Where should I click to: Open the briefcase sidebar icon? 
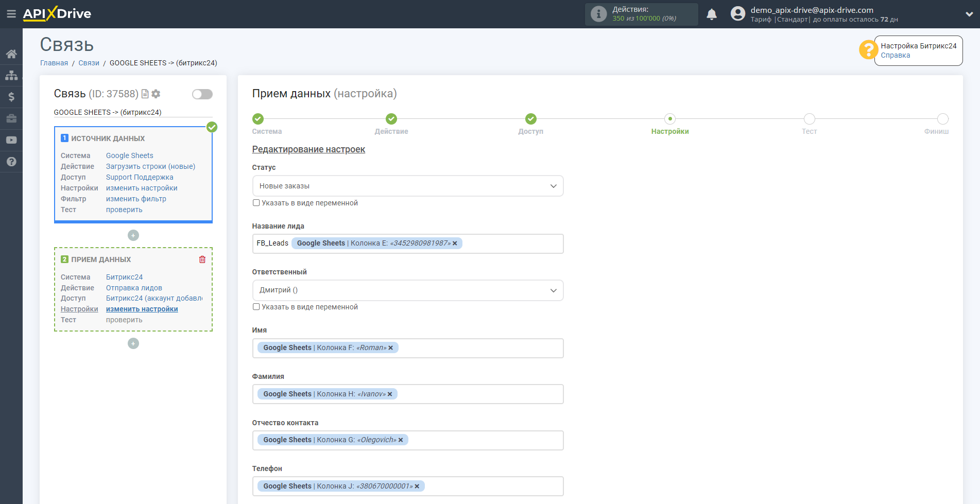click(11, 118)
